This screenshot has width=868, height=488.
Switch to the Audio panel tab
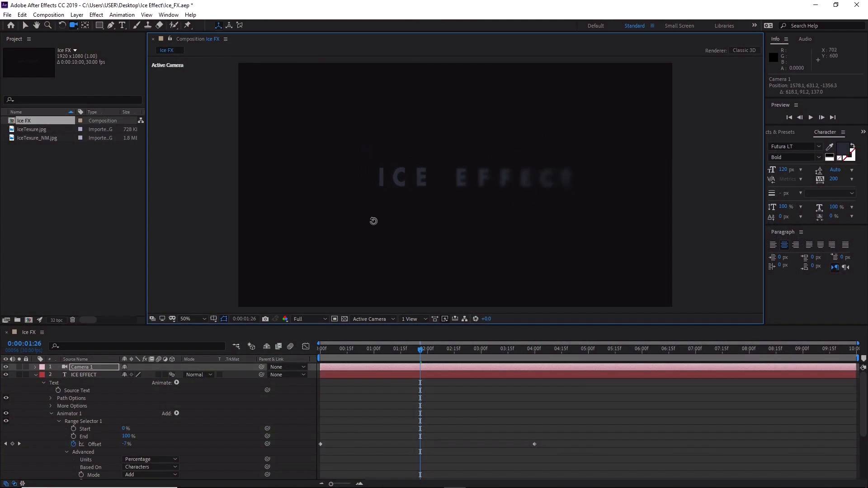click(x=805, y=39)
